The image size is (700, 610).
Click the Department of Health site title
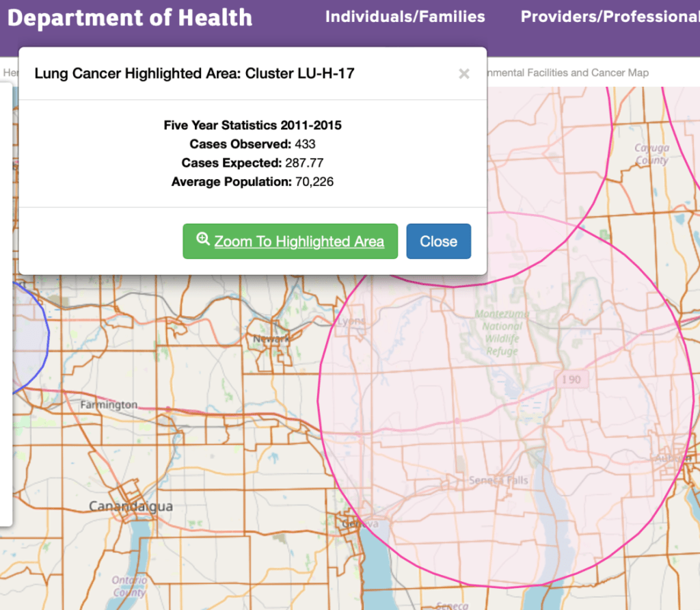point(130,18)
